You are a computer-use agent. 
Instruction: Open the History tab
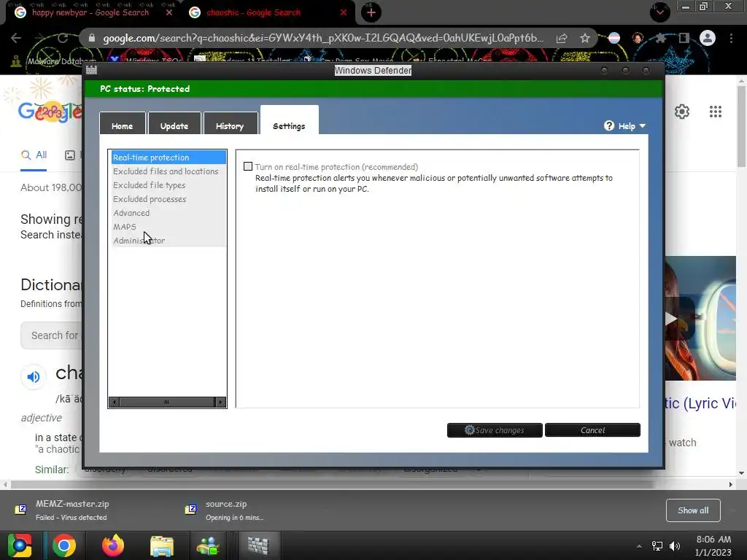click(x=230, y=125)
